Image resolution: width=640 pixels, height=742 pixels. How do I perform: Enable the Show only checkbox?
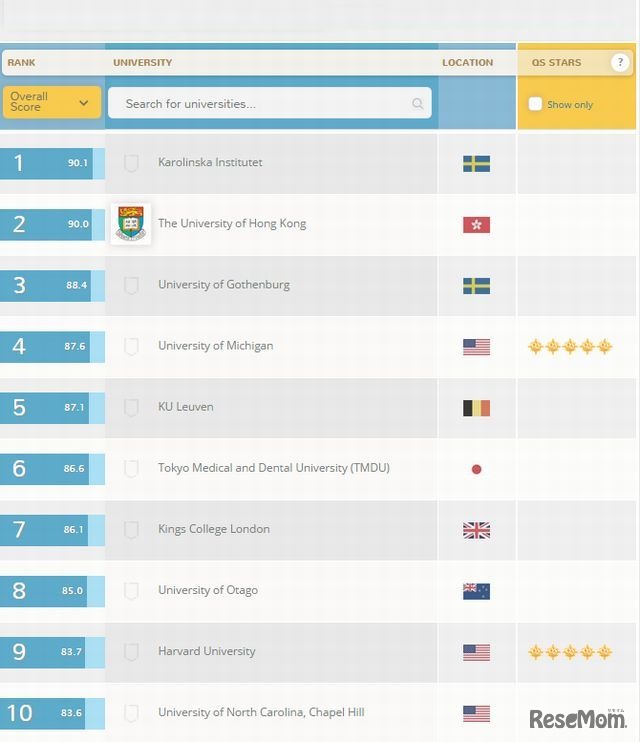coord(535,104)
